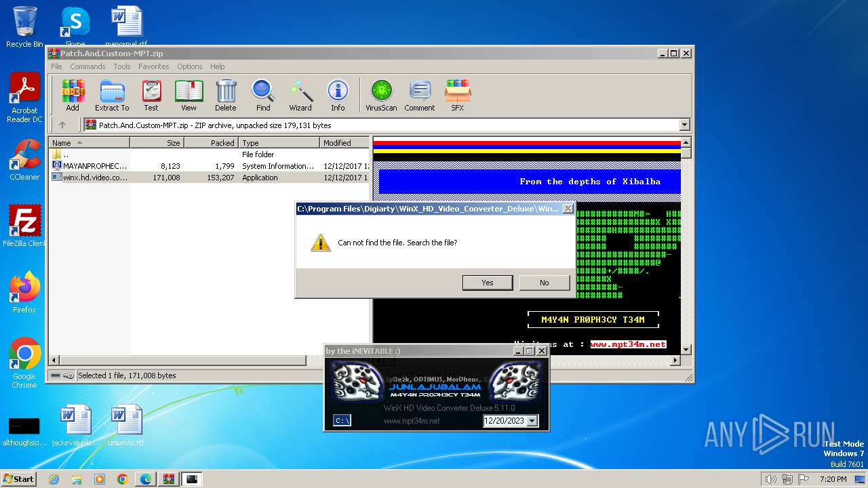868x488 pixels.
Task: Open the Options menu
Action: 190,66
